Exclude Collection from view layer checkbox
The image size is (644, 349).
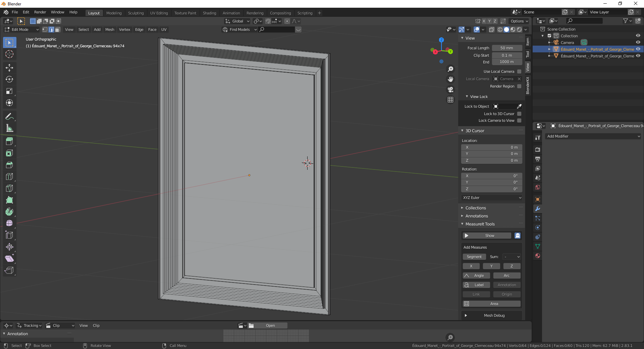(x=549, y=36)
